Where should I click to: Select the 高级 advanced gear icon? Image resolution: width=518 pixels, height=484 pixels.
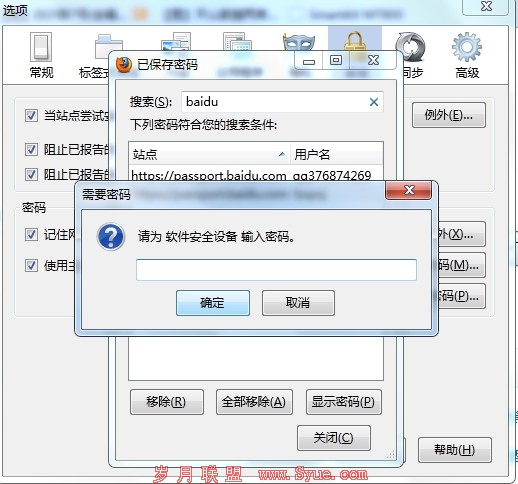[467, 47]
